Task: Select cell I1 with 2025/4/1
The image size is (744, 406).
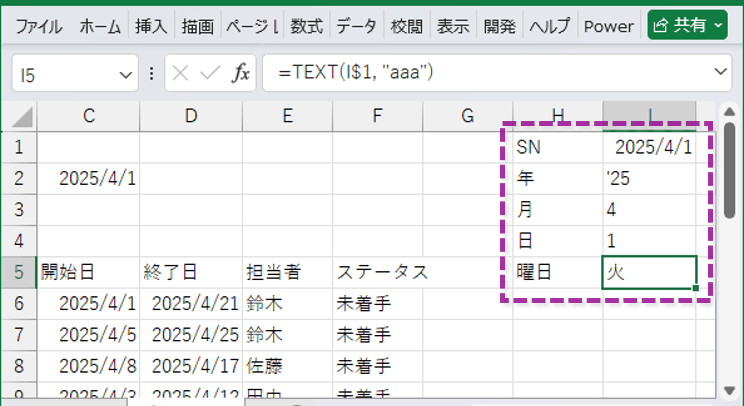Action: tap(650, 147)
